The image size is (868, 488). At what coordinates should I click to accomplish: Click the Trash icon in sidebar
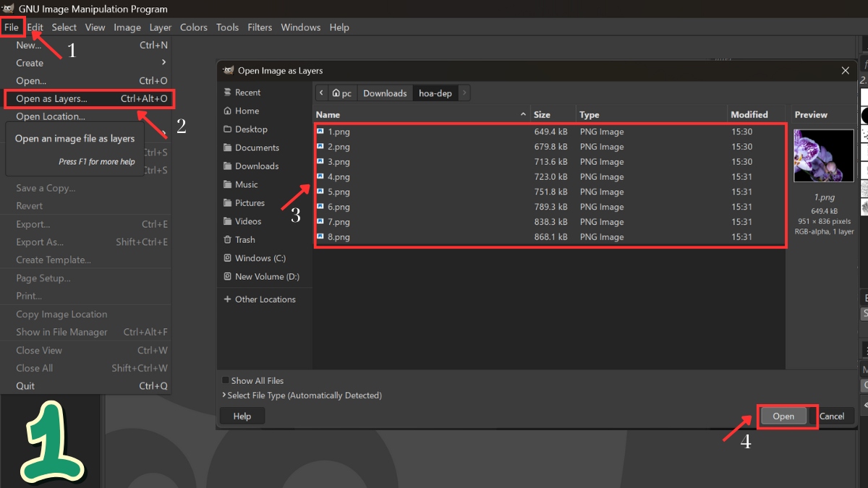click(x=228, y=240)
